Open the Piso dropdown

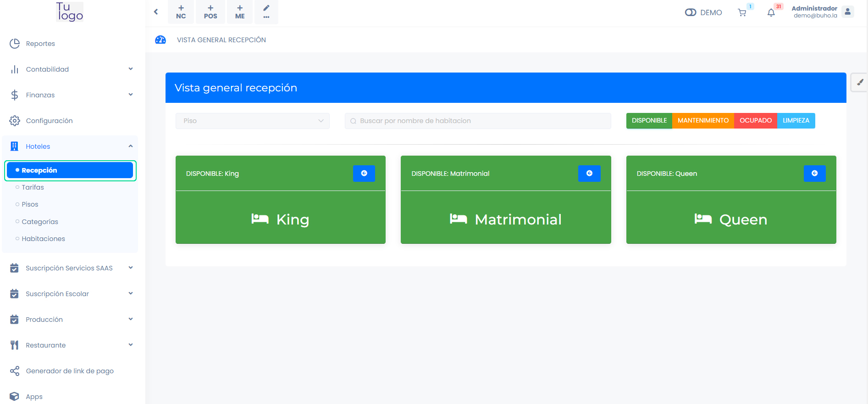click(252, 121)
